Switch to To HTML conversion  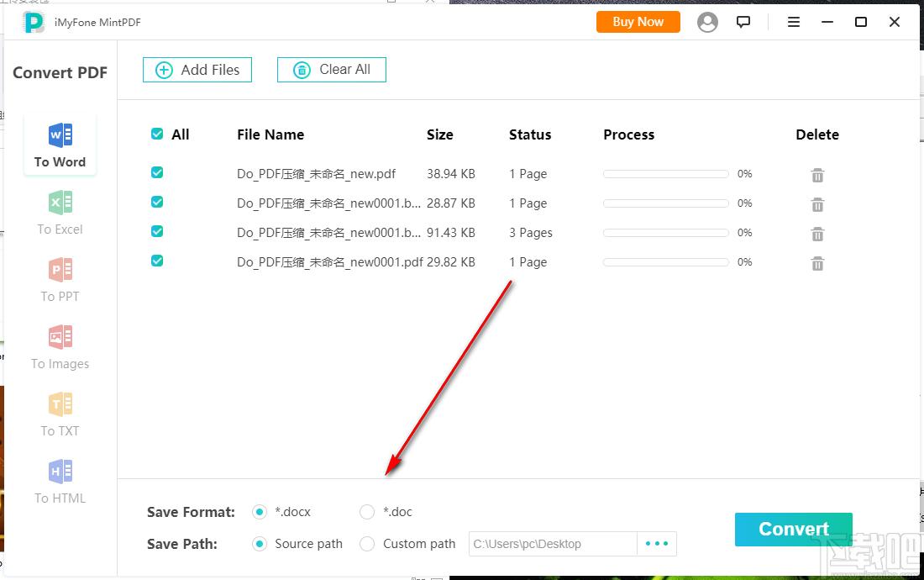(x=60, y=482)
